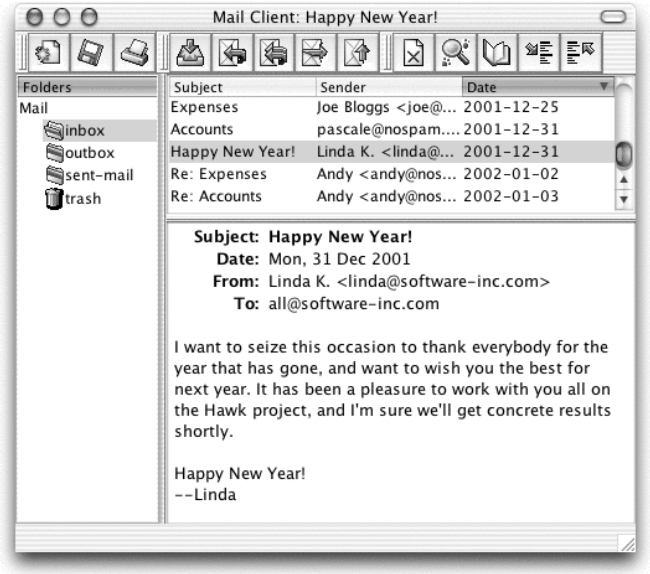Viewport: 650px width, 574px height.
Task: Select the inbox folder
Action: click(x=84, y=130)
